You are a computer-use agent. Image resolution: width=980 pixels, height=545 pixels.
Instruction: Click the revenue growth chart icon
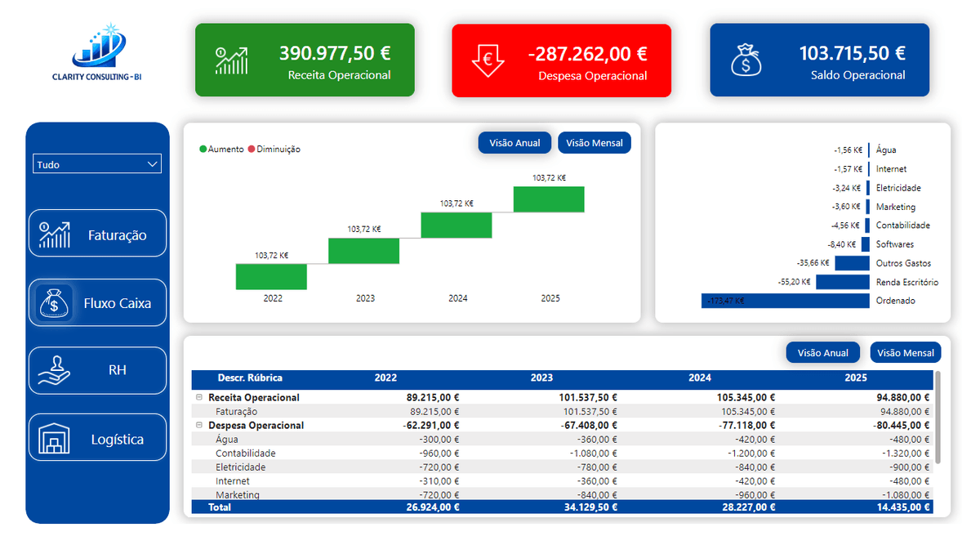[231, 60]
